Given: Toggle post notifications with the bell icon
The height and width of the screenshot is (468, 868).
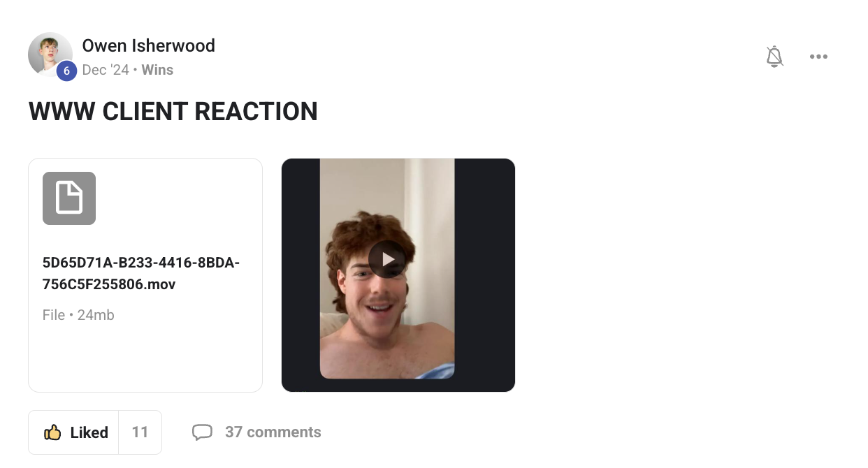Looking at the screenshot, I should 774,57.
